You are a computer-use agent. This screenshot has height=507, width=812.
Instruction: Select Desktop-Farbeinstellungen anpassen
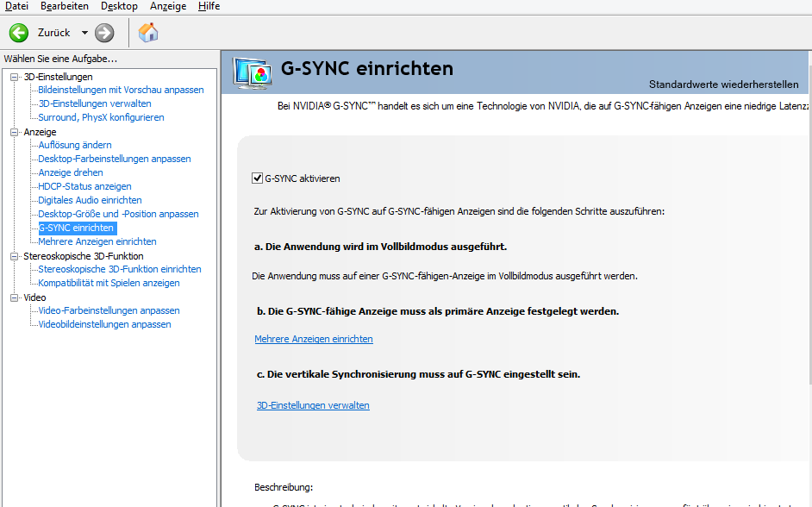pos(115,159)
